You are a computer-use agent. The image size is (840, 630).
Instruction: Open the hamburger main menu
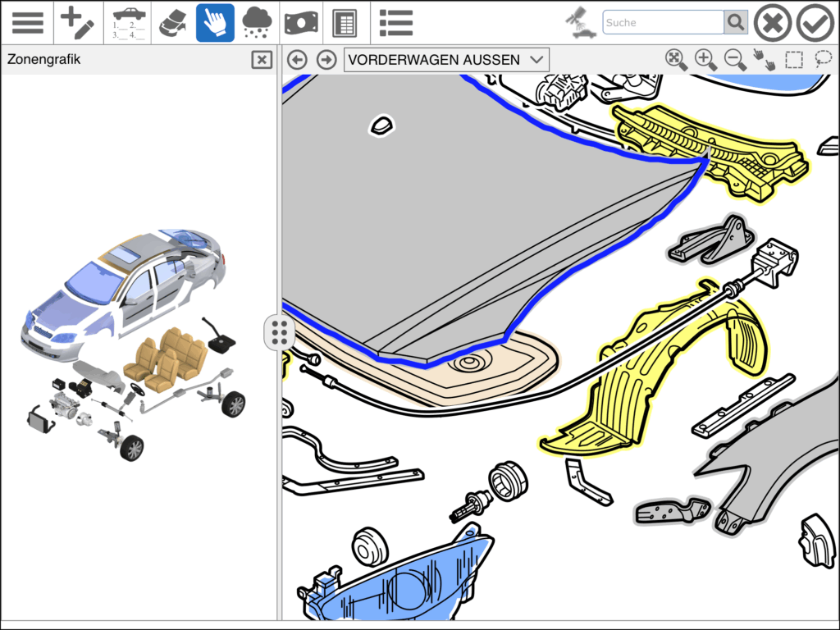(x=27, y=23)
